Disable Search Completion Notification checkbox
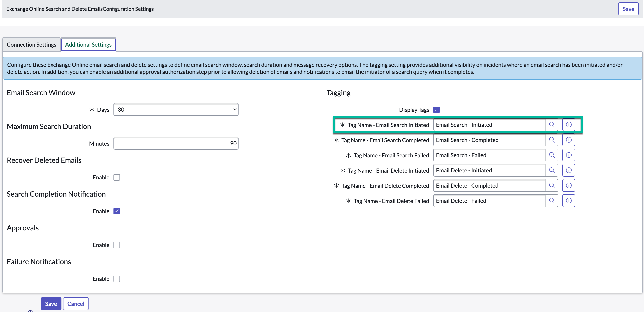Viewport: 644px width, 312px height. coord(116,211)
